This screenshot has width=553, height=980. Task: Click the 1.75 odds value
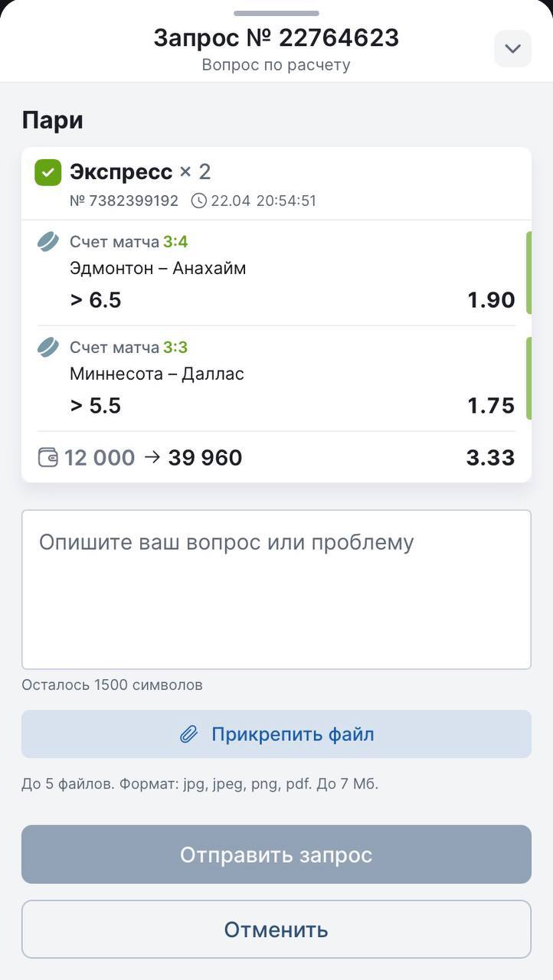[491, 406]
